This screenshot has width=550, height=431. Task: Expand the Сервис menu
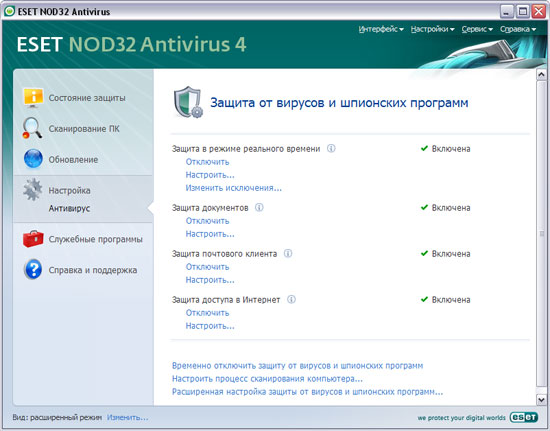pos(477,29)
